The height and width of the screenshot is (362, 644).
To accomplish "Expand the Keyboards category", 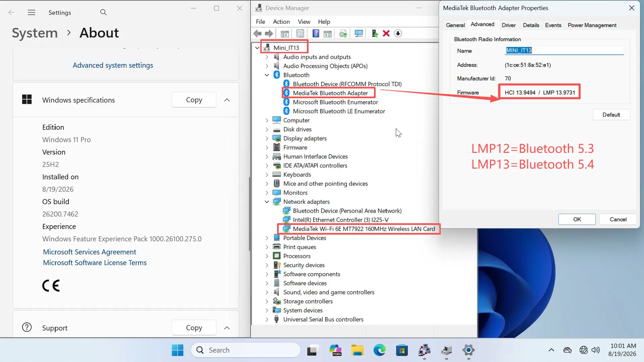I will (x=267, y=175).
